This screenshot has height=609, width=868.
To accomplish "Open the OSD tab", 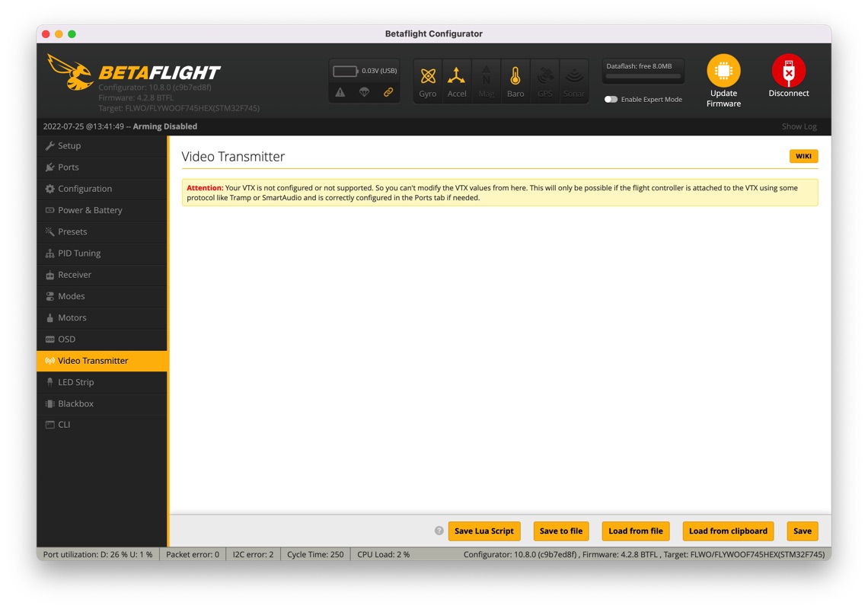I will click(102, 340).
